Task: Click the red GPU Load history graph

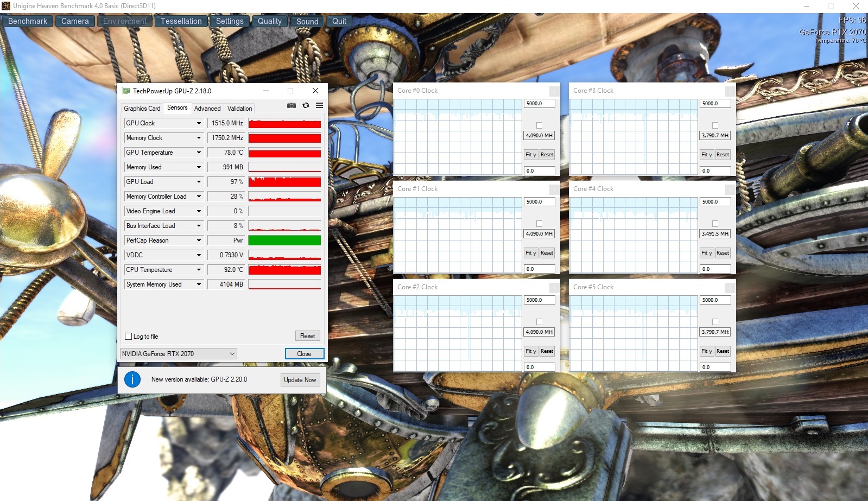Action: tap(284, 182)
